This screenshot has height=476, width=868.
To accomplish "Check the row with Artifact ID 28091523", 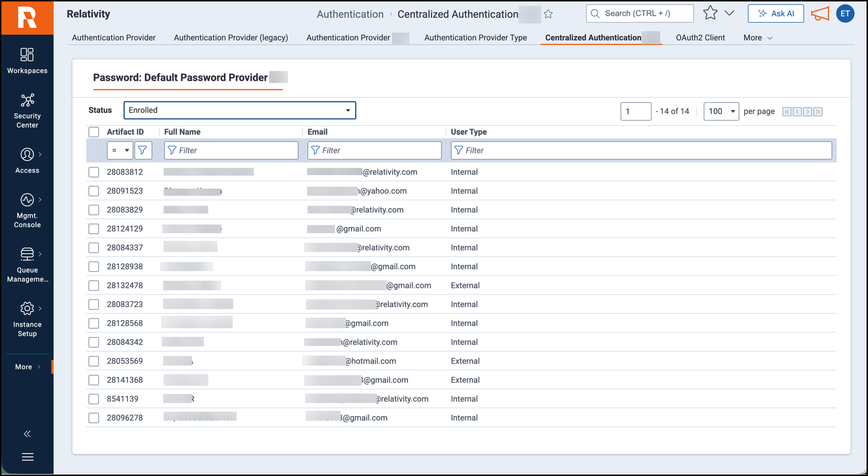I will tap(94, 191).
